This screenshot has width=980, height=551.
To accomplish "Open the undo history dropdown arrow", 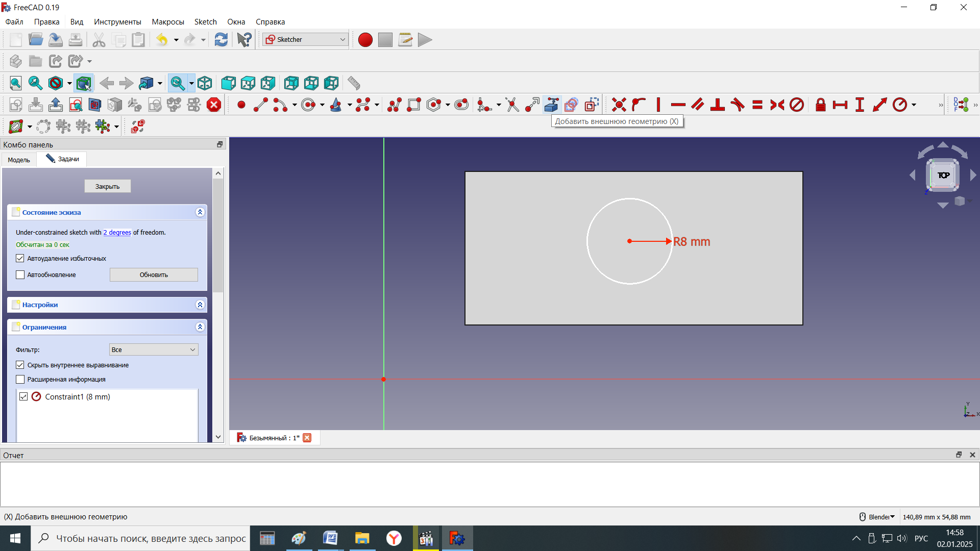I will pyautogui.click(x=176, y=40).
